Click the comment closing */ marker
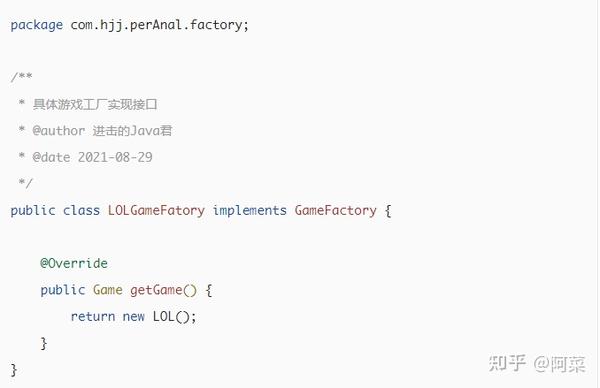Image resolution: width=600 pixels, height=388 pixels. (26, 183)
